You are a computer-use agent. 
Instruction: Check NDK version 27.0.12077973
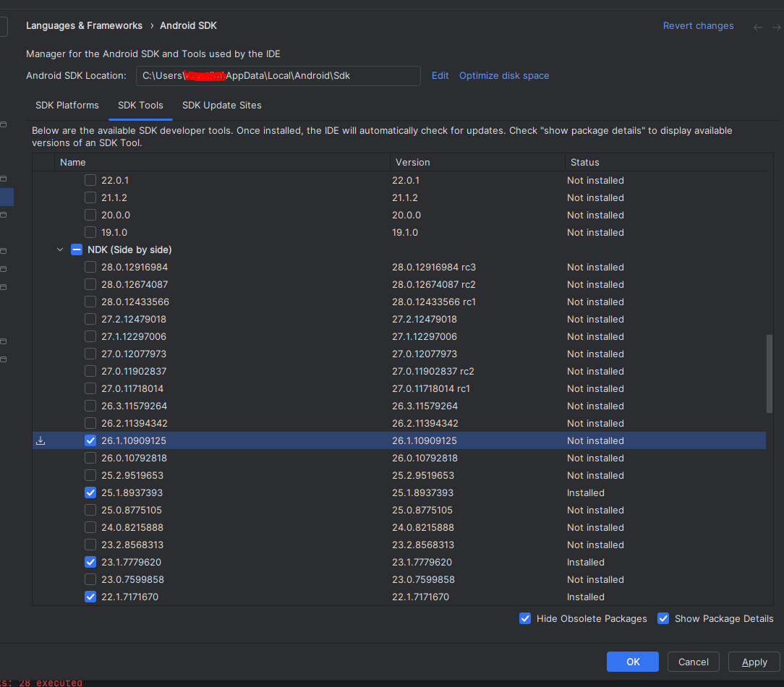tap(90, 354)
